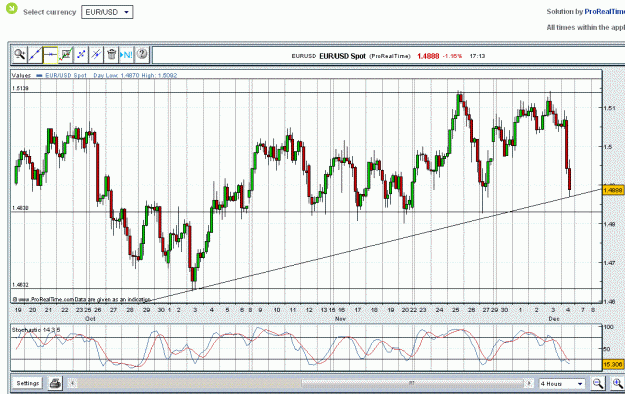Follow the ProRealTime link
This screenshot has width=625, height=394.
[x=604, y=12]
